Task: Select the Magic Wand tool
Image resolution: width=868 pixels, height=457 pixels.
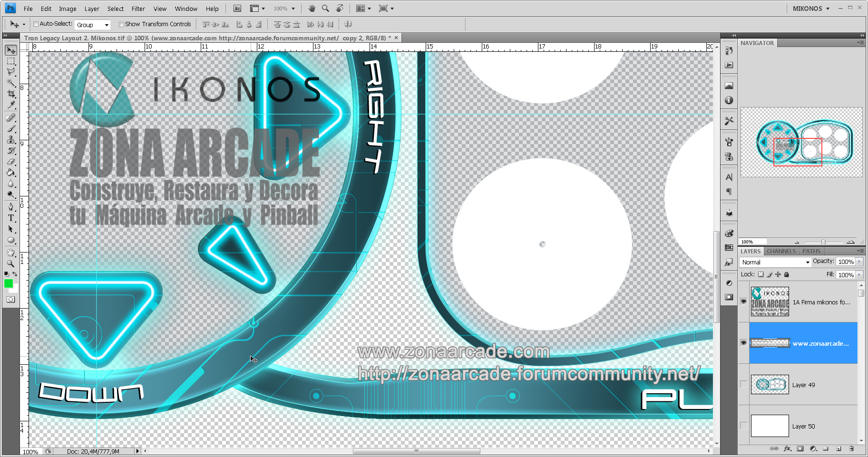Action: pos(11,83)
